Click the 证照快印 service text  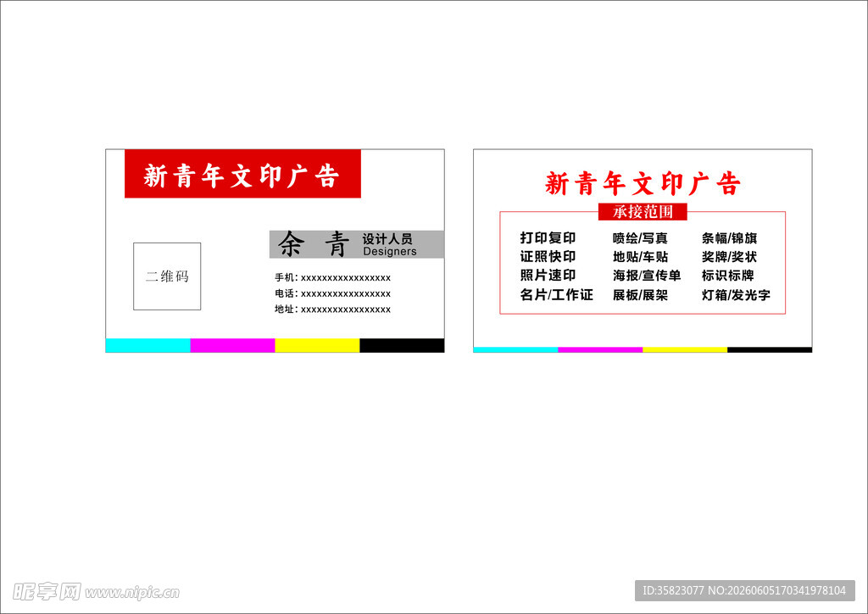click(548, 257)
